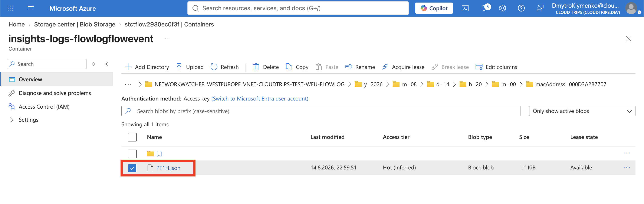Check the [..] parent folder row checkbox
Screen dimensions: 644x204
132,154
